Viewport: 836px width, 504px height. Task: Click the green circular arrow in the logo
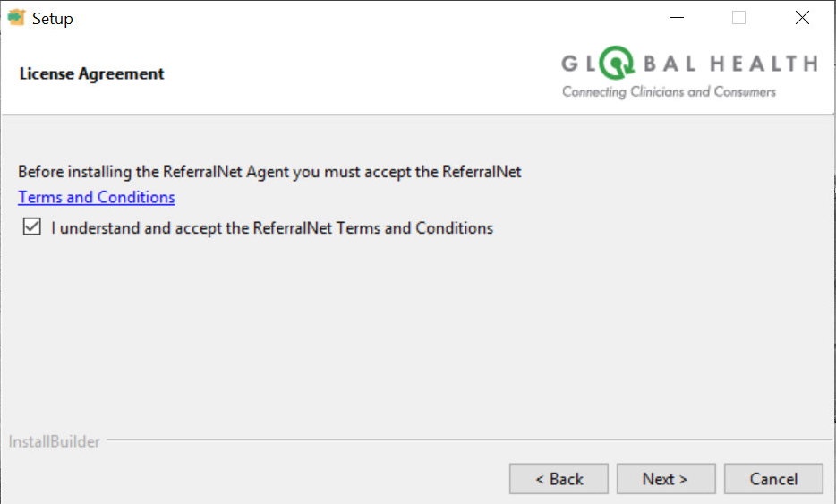coord(616,64)
